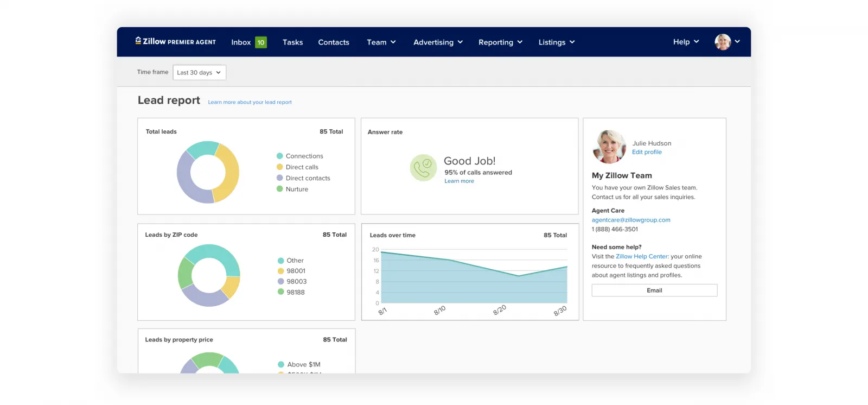868x405 pixels.
Task: Expand the Advertising dropdown menu
Action: (x=438, y=42)
